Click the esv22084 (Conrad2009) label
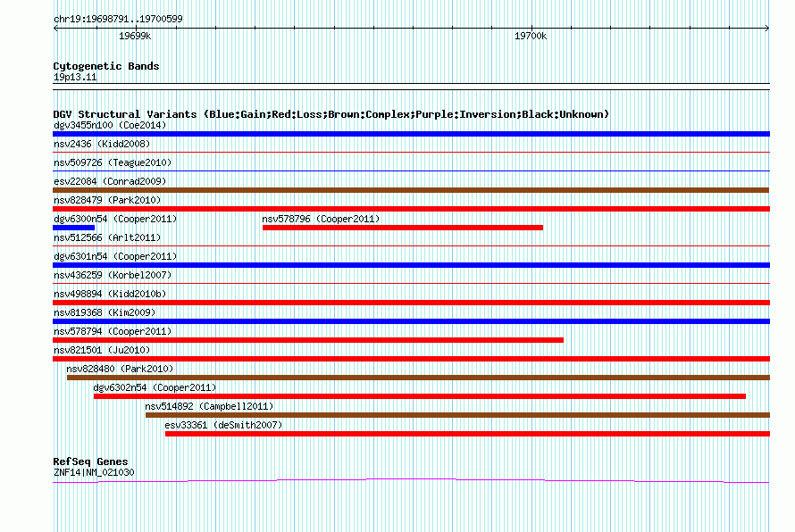Screen dimensions: 795x532 coord(110,181)
